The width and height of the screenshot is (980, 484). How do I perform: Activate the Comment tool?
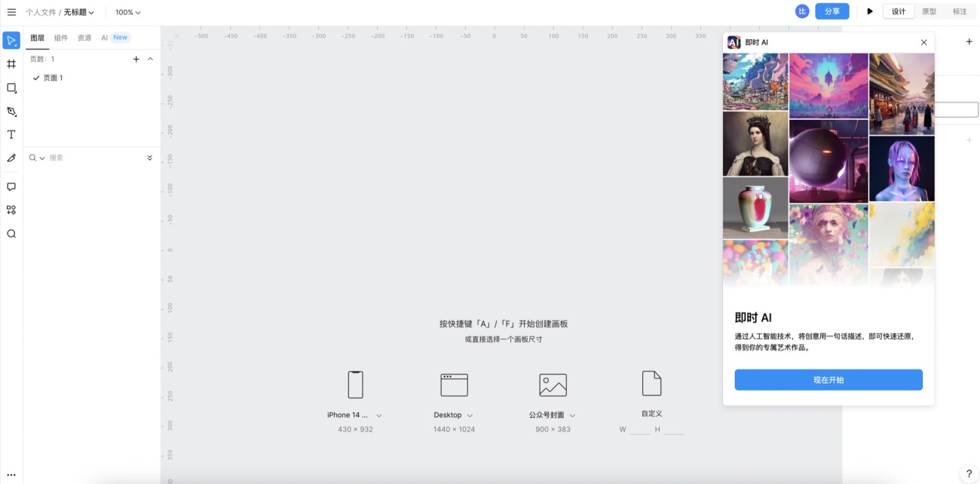pos(11,187)
